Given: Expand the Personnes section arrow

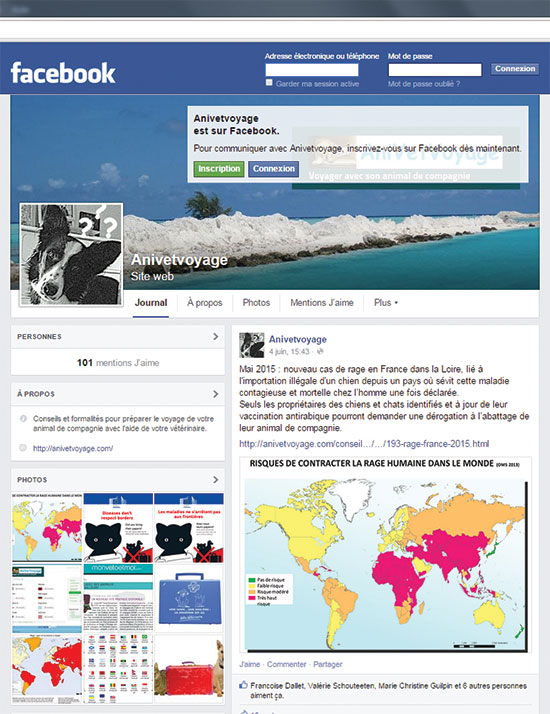Looking at the screenshot, I should (x=215, y=337).
